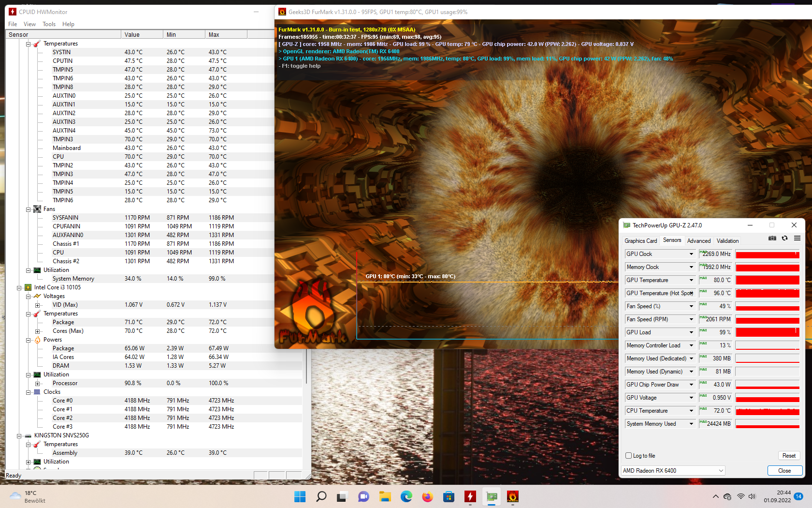This screenshot has height=508, width=812.
Task: Click the Max column header
Action: (x=226, y=34)
